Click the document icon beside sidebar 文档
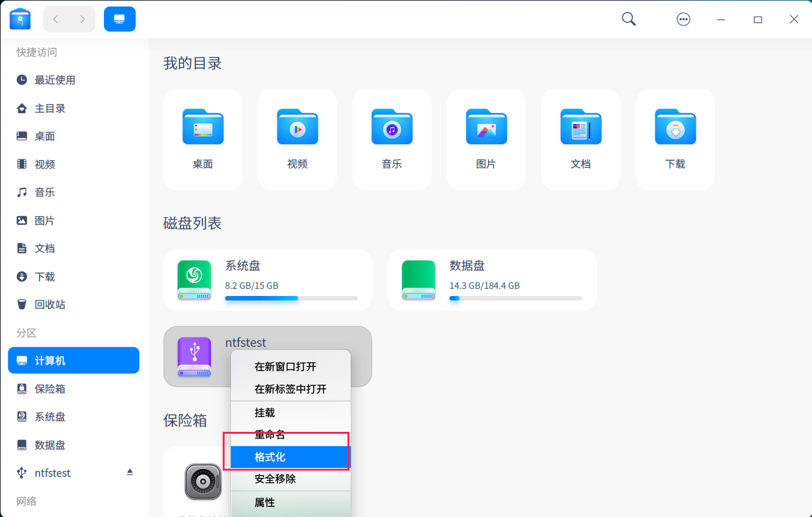 [22, 248]
